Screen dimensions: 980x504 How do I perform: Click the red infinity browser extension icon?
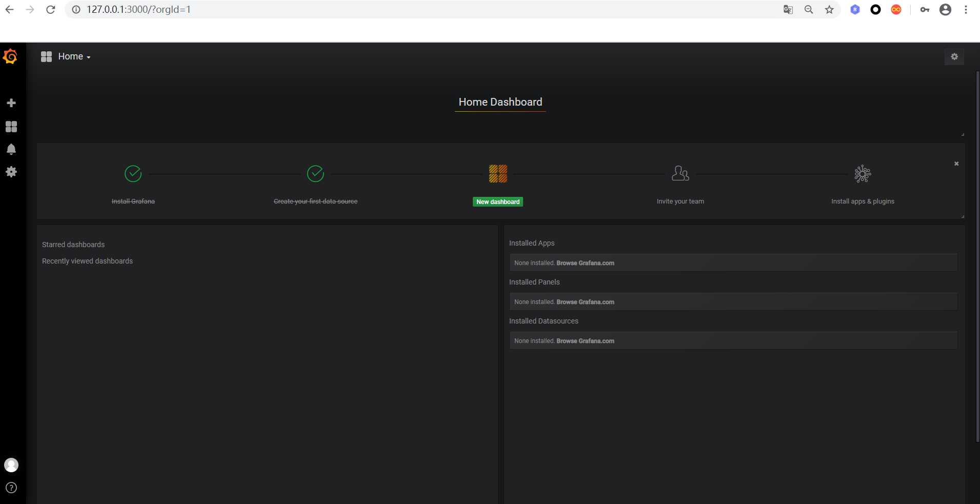pyautogui.click(x=896, y=10)
